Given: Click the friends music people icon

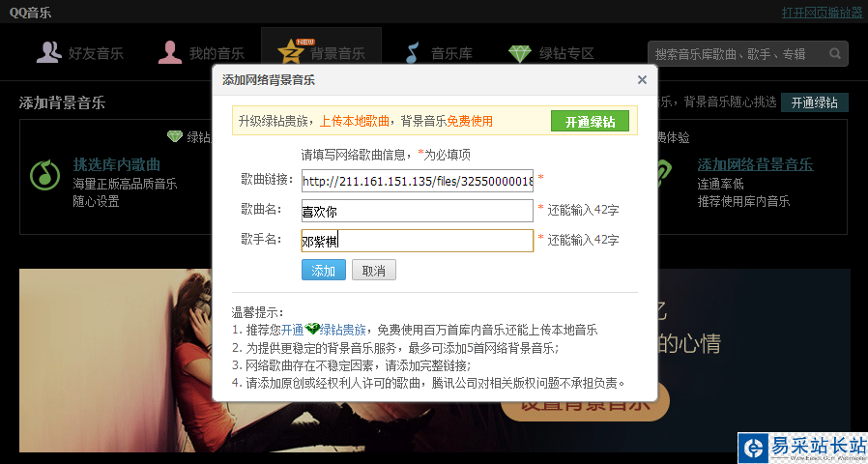Looking at the screenshot, I should tap(48, 52).
